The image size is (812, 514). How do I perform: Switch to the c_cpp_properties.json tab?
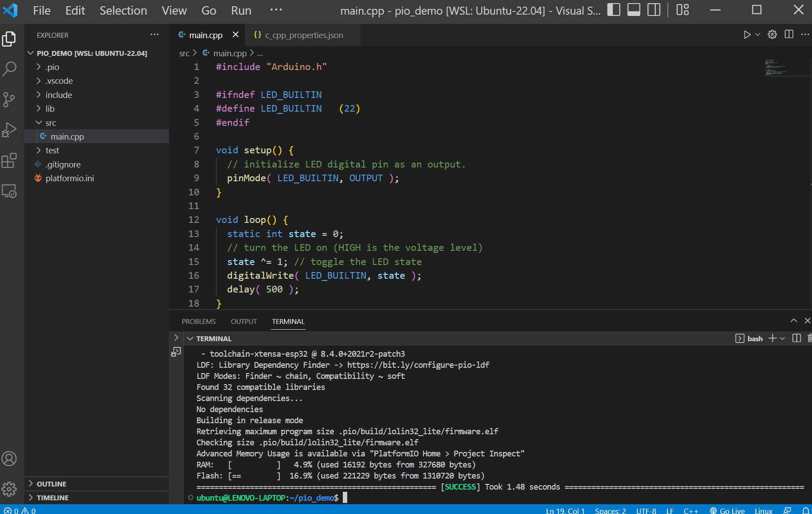pyautogui.click(x=304, y=35)
